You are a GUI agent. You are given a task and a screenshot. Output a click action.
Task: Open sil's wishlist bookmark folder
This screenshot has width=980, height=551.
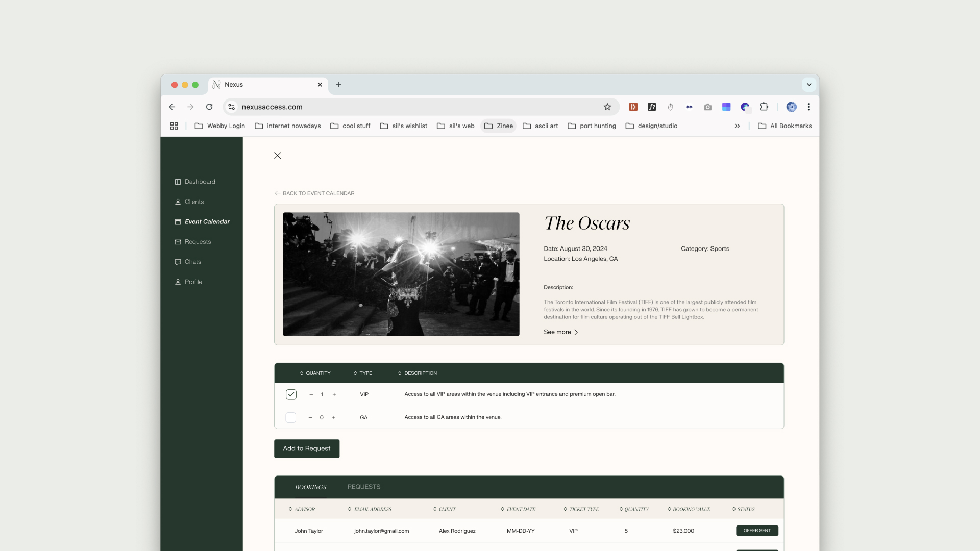coord(404,126)
